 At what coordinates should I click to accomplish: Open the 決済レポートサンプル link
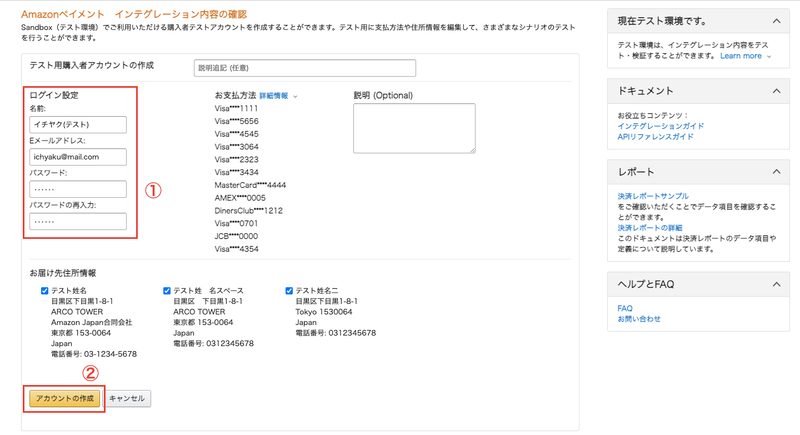click(x=653, y=196)
